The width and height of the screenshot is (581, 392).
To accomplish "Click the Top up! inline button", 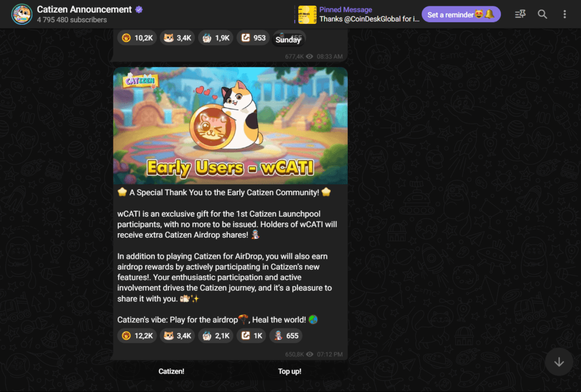I will [289, 371].
